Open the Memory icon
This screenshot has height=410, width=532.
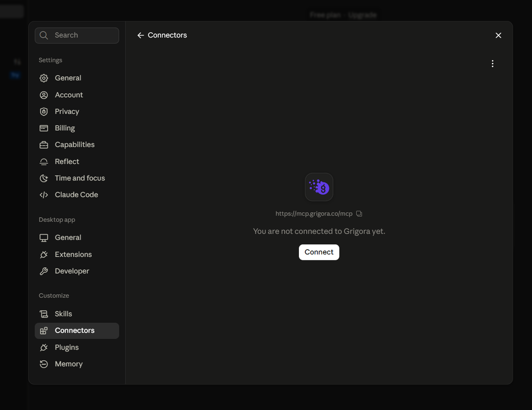click(44, 364)
